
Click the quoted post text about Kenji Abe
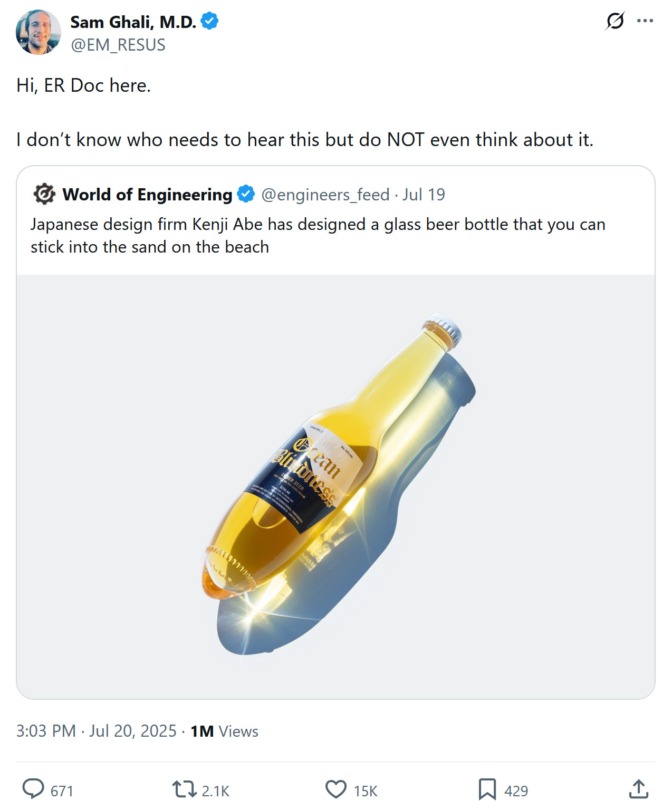pos(318,235)
